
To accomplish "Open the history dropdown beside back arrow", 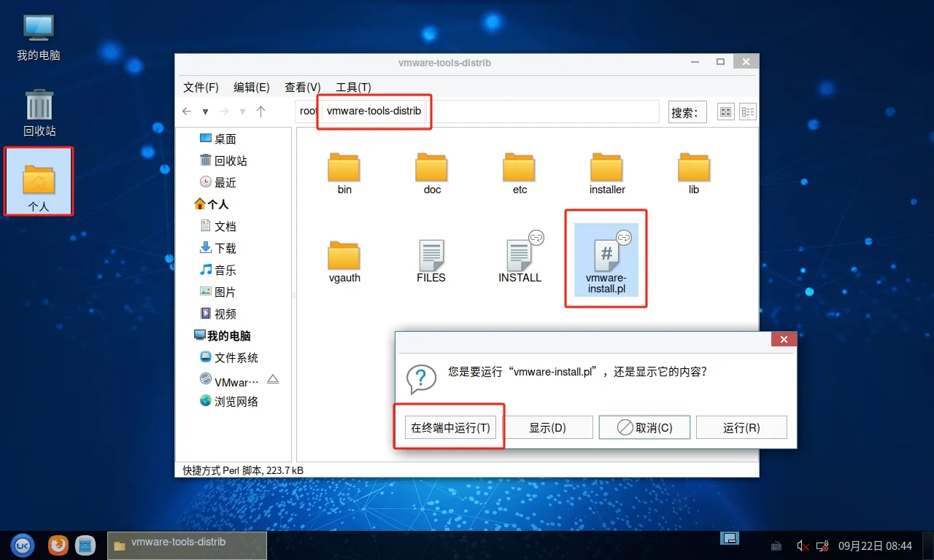I will point(205,112).
